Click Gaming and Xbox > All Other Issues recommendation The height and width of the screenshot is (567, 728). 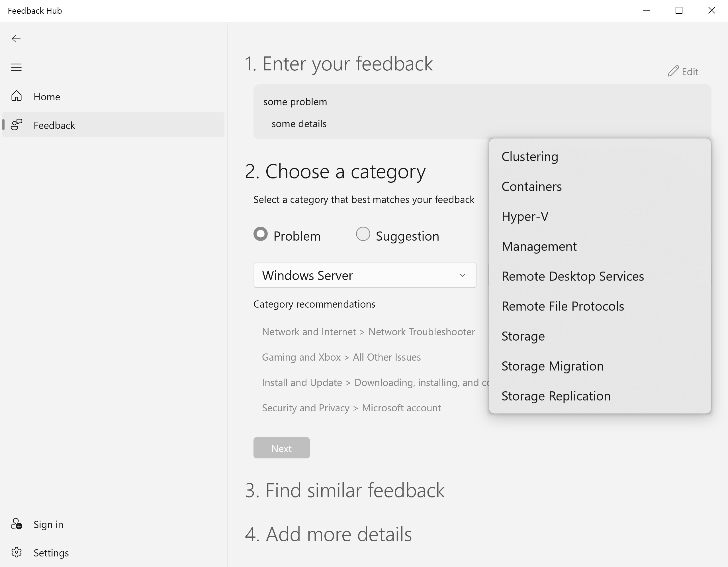(341, 357)
